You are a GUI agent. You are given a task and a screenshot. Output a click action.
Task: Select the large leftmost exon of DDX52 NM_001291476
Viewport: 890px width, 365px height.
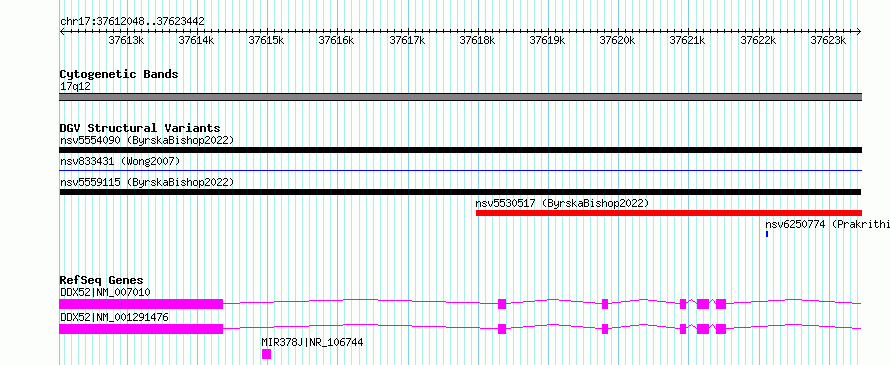(141, 329)
